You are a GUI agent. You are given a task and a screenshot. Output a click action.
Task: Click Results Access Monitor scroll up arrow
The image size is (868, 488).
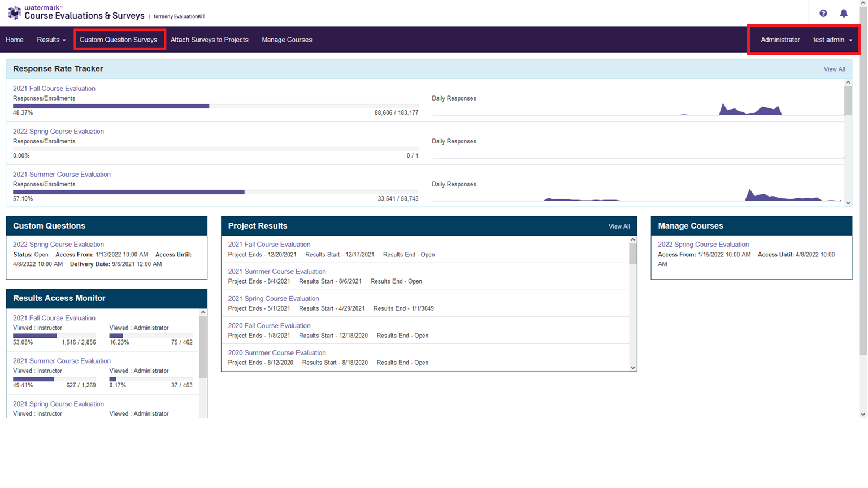pos(203,312)
